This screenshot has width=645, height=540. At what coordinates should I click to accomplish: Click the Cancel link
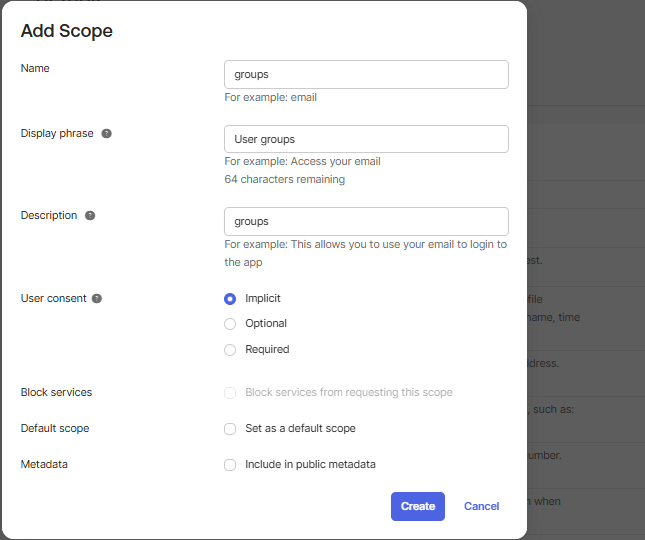coord(481,506)
